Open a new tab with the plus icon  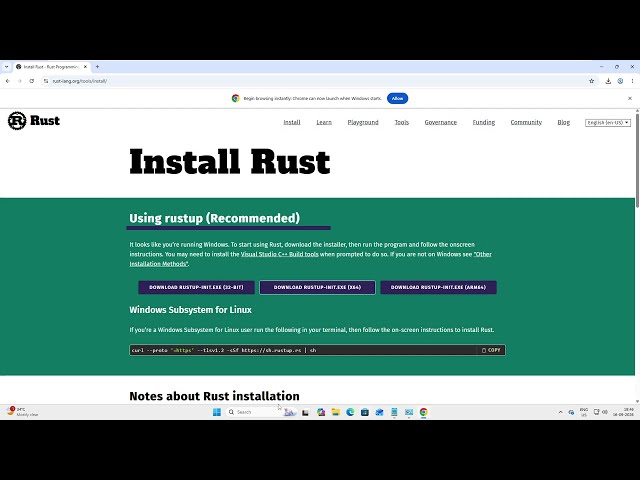tap(97, 67)
